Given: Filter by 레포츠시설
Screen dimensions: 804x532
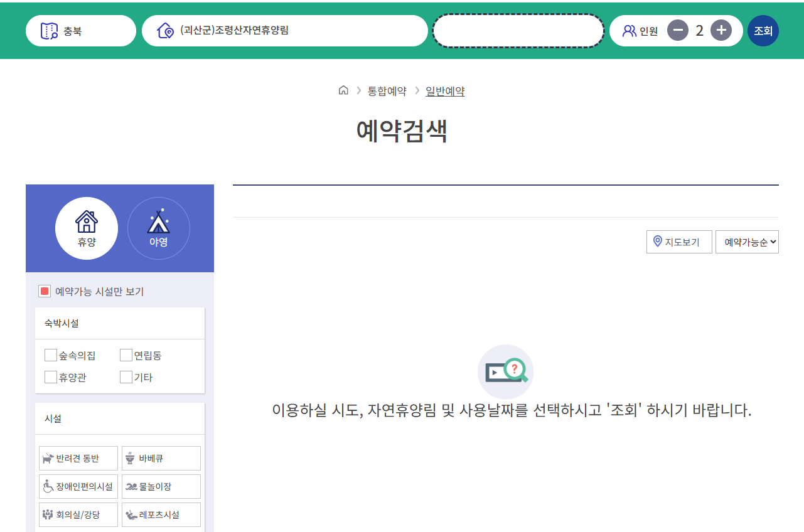Looking at the screenshot, I should point(161,514).
